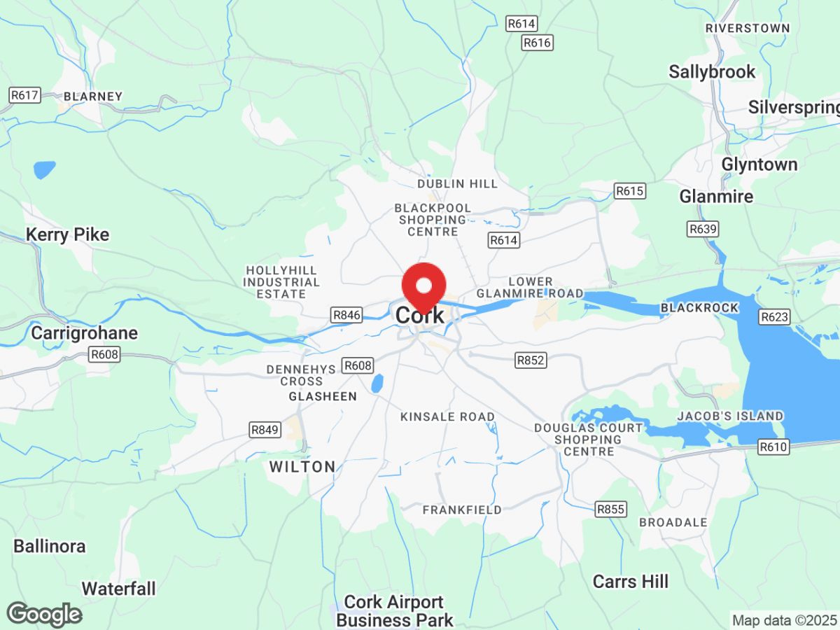
Task: Click the Hollyhill Industrial Estate label
Action: tap(281, 282)
